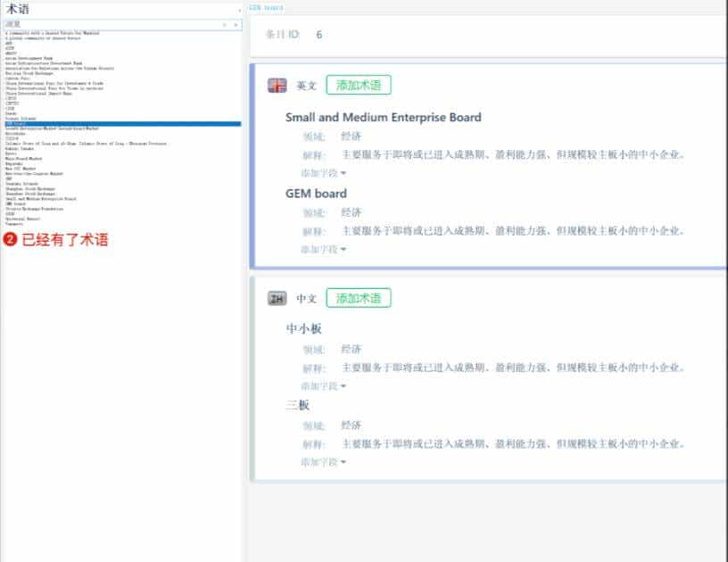
Task: Expand 添加字段 under the 中小板 term
Action: (324, 385)
